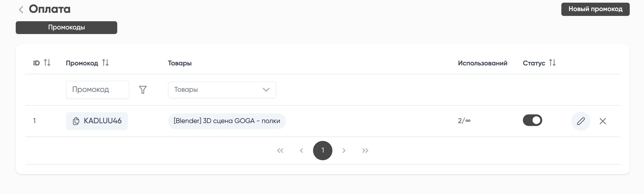Sort the table by Промокод column
The width and height of the screenshot is (644, 194).
105,63
